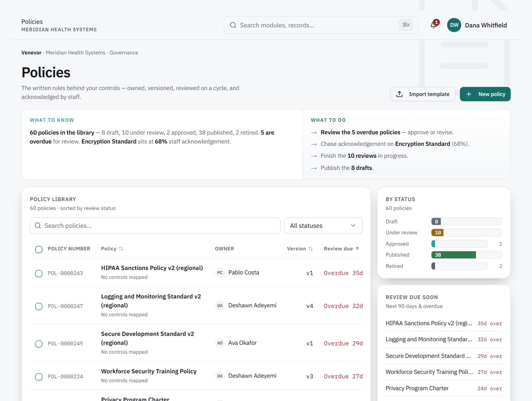Click the ⌘K shortcut badge
The width and height of the screenshot is (532, 401).
pyautogui.click(x=406, y=25)
